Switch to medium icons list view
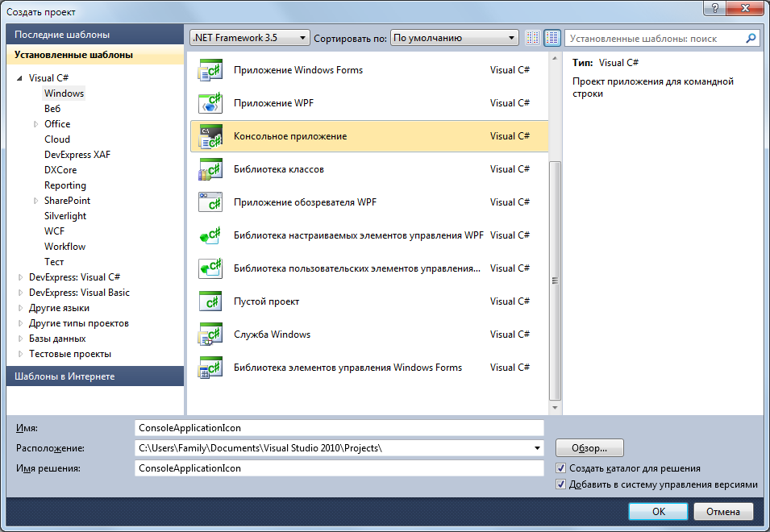This screenshot has height=532, width=770. point(552,38)
